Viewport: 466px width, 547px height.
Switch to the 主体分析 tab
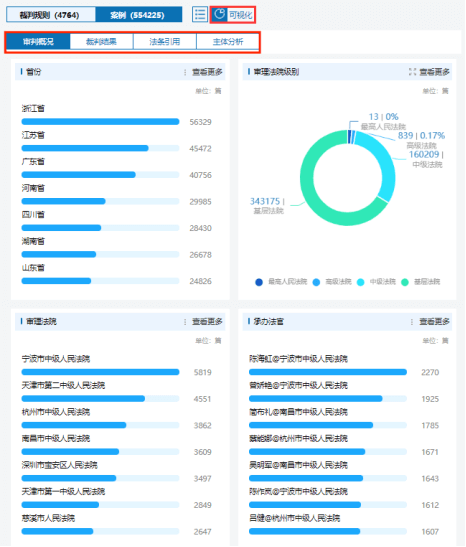click(x=228, y=42)
